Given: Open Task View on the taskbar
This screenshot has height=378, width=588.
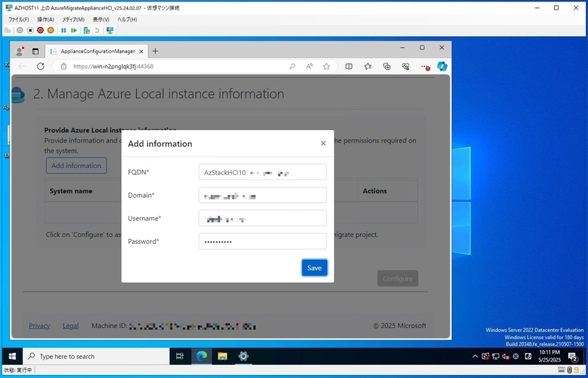Looking at the screenshot, I should point(179,356).
